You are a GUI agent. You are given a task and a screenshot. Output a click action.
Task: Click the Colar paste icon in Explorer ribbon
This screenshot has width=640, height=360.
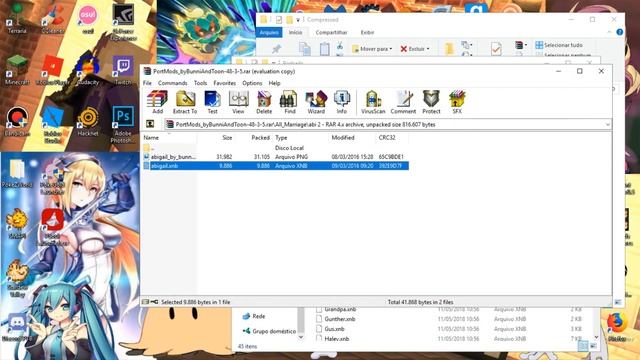[x=324, y=49]
